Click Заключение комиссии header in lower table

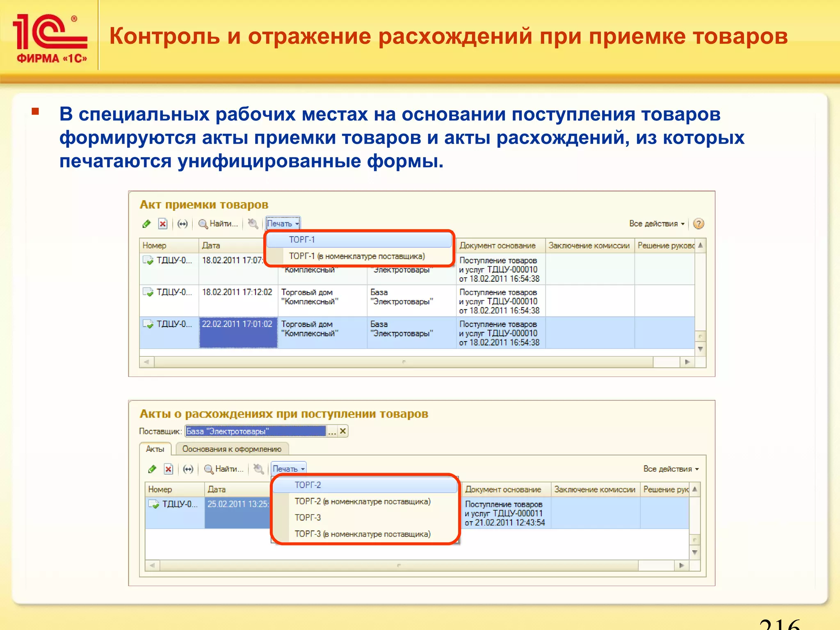tap(596, 489)
